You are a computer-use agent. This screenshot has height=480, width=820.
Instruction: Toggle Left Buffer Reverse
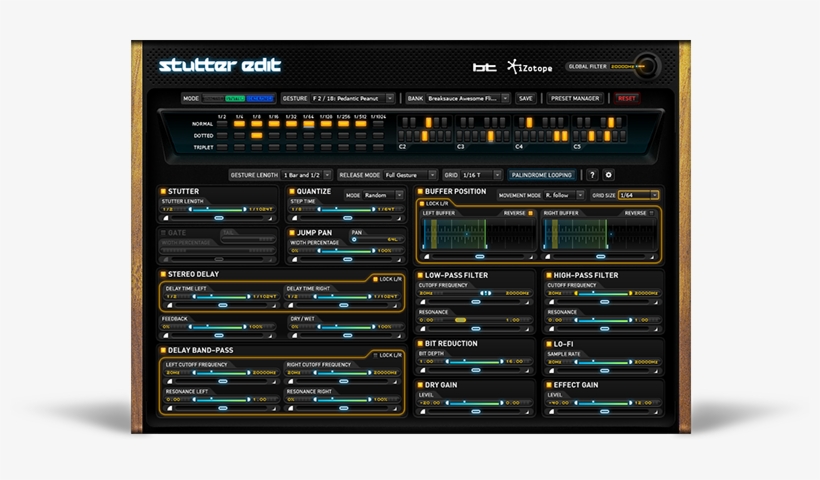pyautogui.click(x=530, y=213)
